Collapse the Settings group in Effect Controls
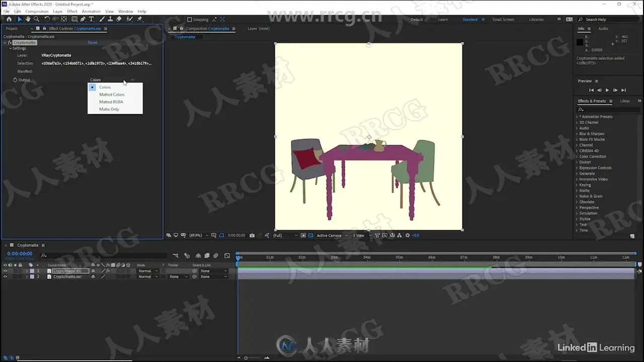Viewport: 644px width, 362px height. [x=11, y=48]
